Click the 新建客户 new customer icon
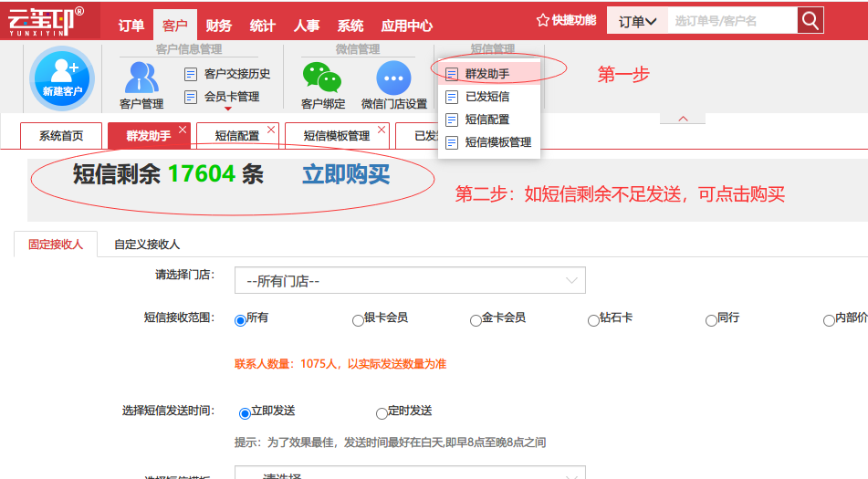 [x=61, y=77]
